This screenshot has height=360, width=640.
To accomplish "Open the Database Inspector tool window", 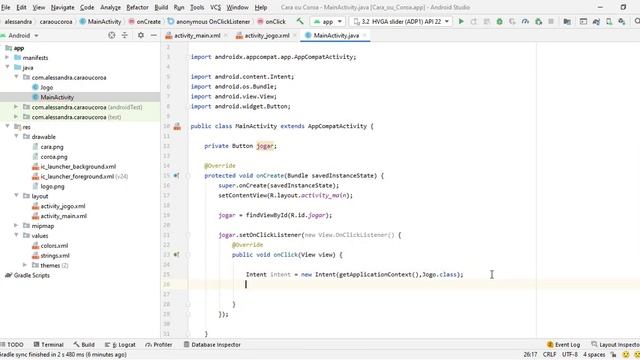I will pyautogui.click(x=212, y=344).
